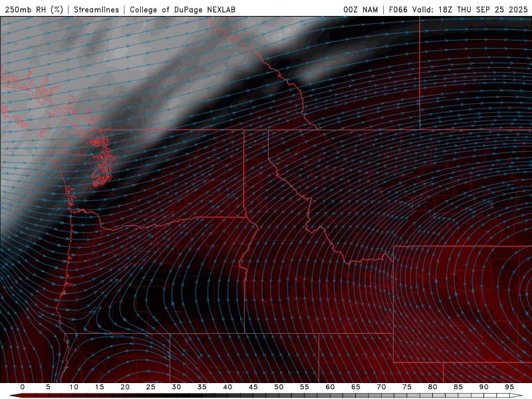Click the white end of the color bar
Viewport: 532px width, 399px height.
(516, 396)
